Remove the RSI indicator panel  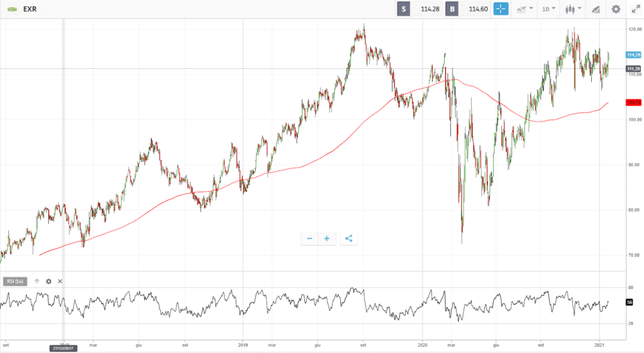[60, 281]
